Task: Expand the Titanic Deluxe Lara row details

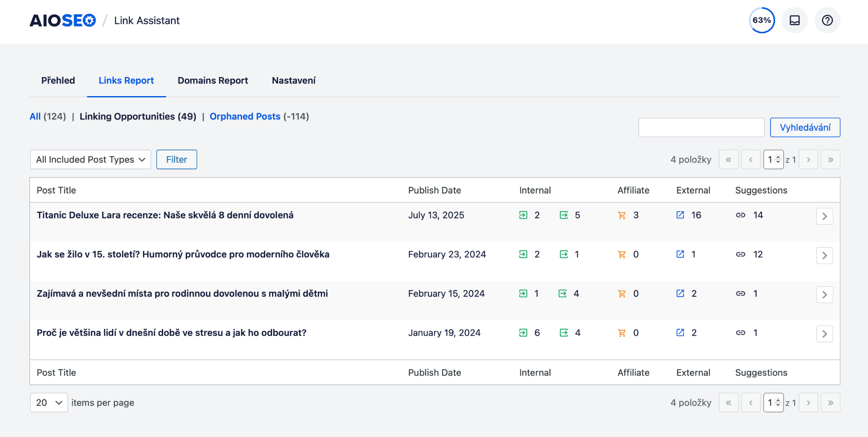Action: 824,216
